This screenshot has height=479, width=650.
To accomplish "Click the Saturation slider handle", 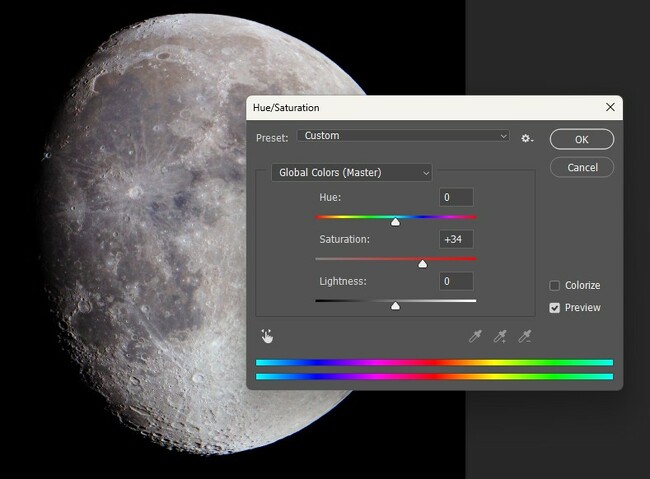I will 422,264.
